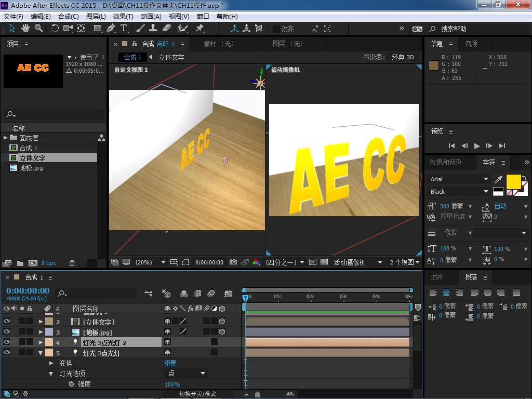Expand layer 2 立体文字 properties
The height and width of the screenshot is (399, 532).
coord(41,321)
